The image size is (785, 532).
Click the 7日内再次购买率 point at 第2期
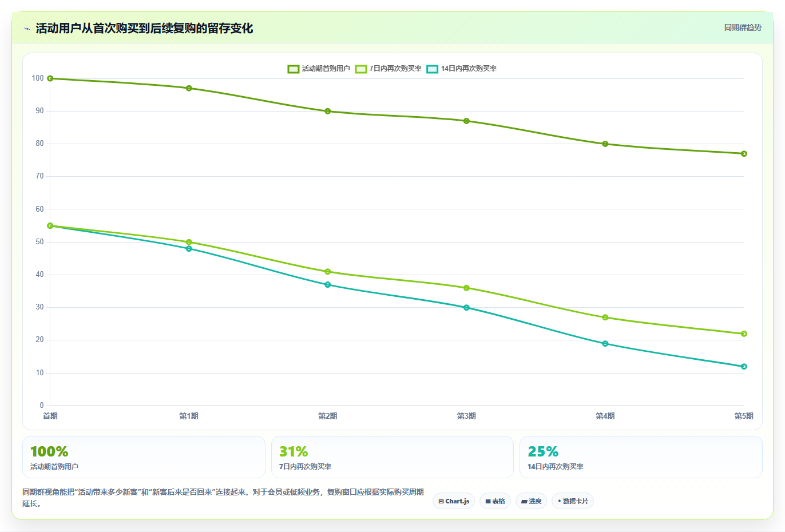click(328, 271)
